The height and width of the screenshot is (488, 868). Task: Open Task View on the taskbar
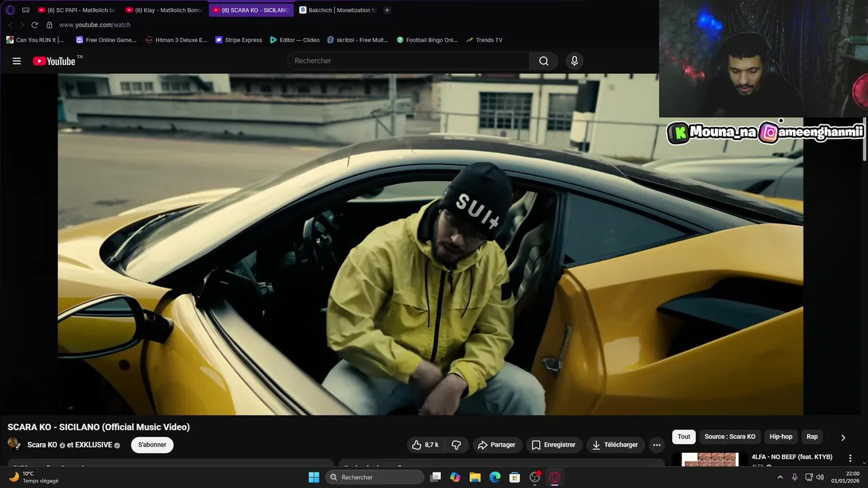(x=435, y=477)
